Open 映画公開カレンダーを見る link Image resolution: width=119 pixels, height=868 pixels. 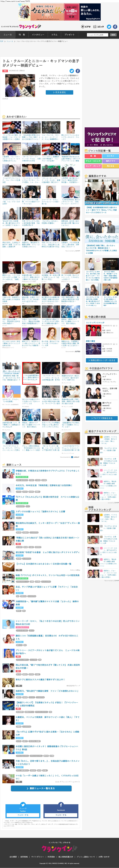click(x=101, y=360)
